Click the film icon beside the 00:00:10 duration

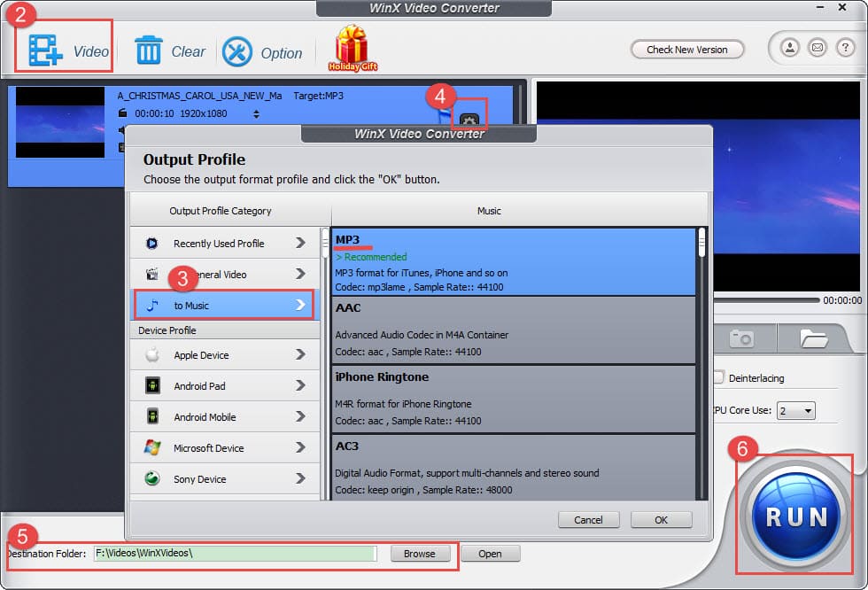point(122,113)
